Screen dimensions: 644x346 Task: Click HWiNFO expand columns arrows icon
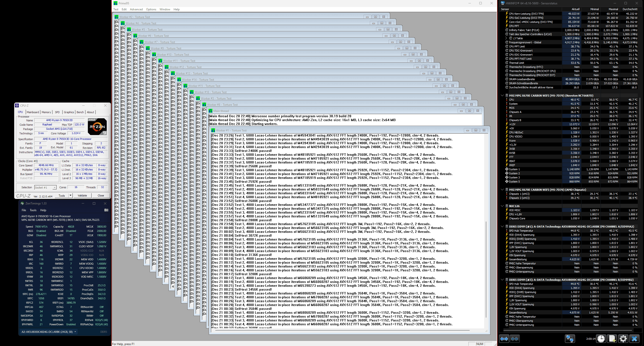pos(504,339)
